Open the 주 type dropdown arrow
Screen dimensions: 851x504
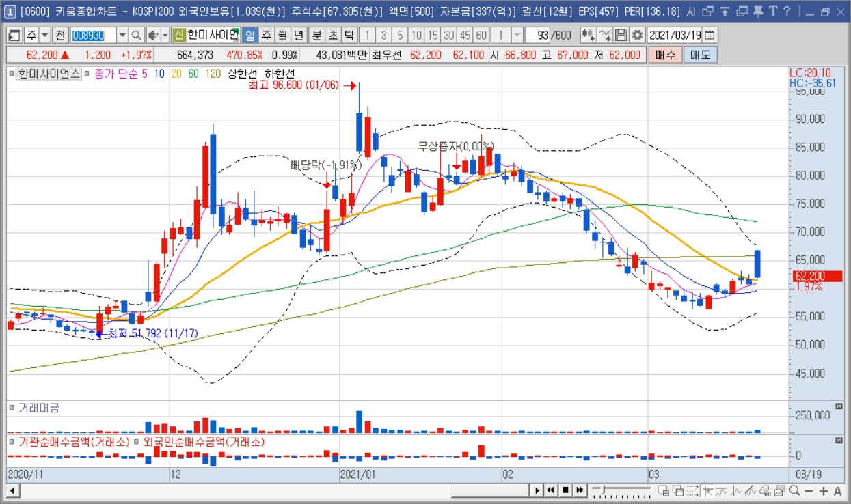click(x=44, y=36)
